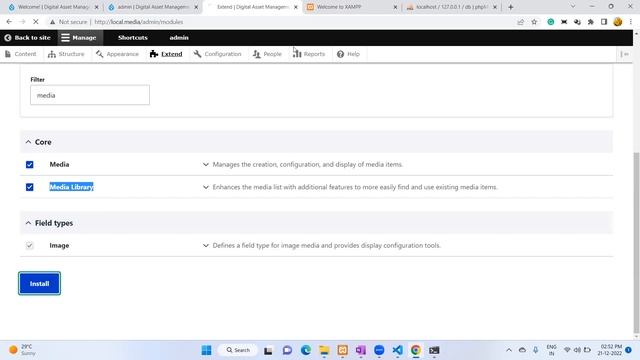The image size is (640, 360).
Task: Click the Not secure warning icon
Action: click(52, 22)
